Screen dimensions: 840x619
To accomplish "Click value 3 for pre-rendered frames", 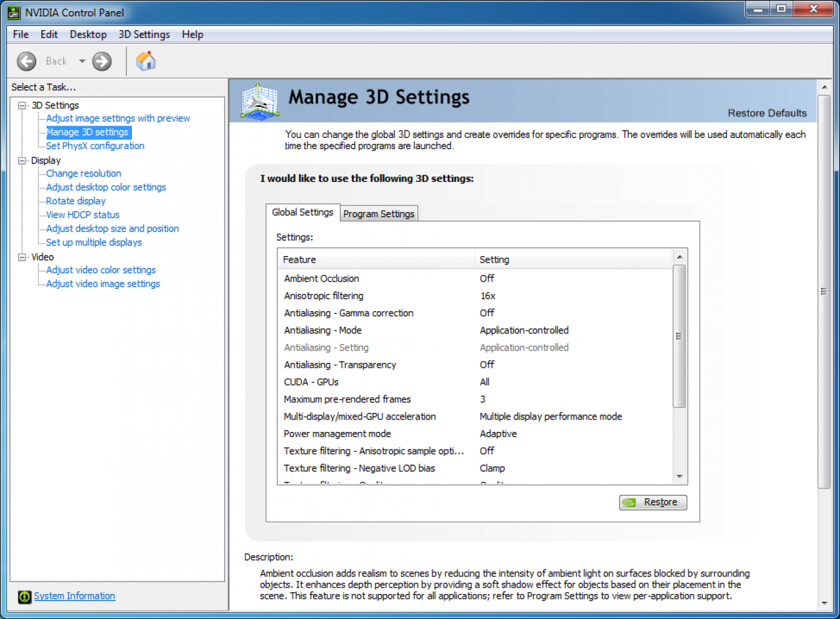I will click(482, 399).
